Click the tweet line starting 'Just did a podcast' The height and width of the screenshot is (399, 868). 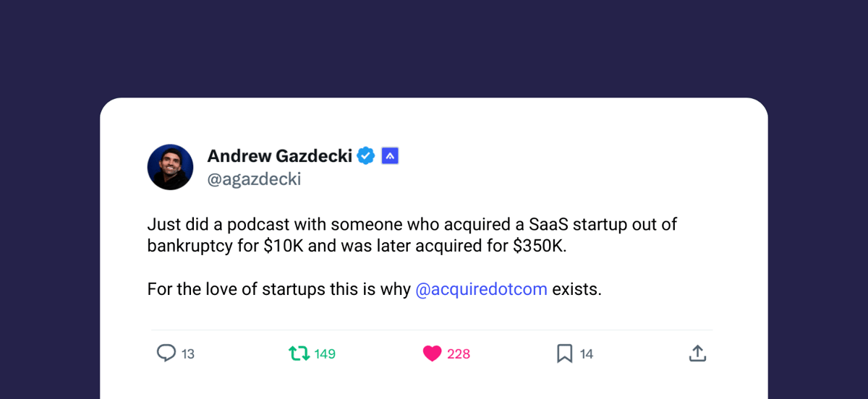(412, 224)
